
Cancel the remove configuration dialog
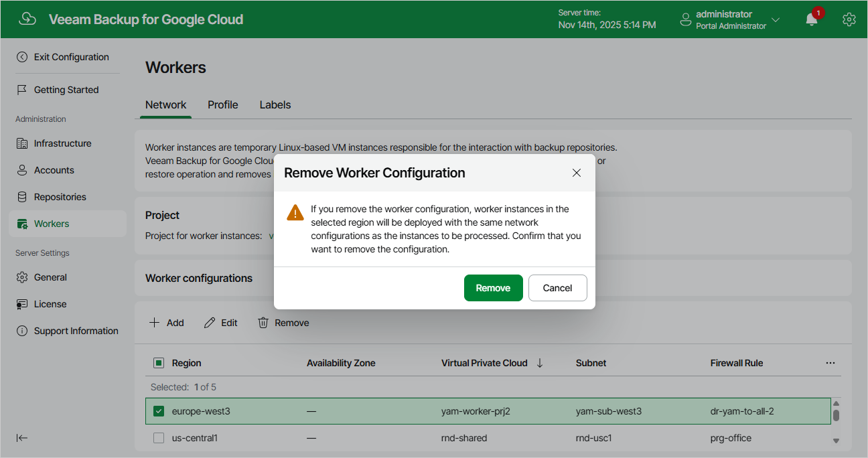coord(558,288)
